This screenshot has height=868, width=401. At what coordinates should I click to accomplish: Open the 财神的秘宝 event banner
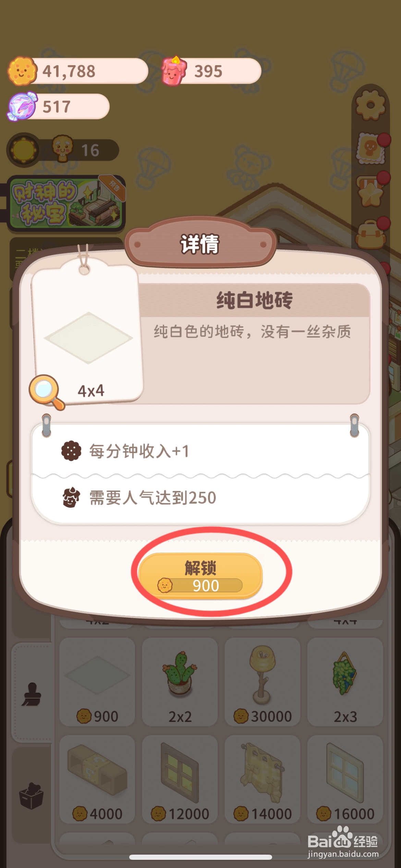point(66,203)
